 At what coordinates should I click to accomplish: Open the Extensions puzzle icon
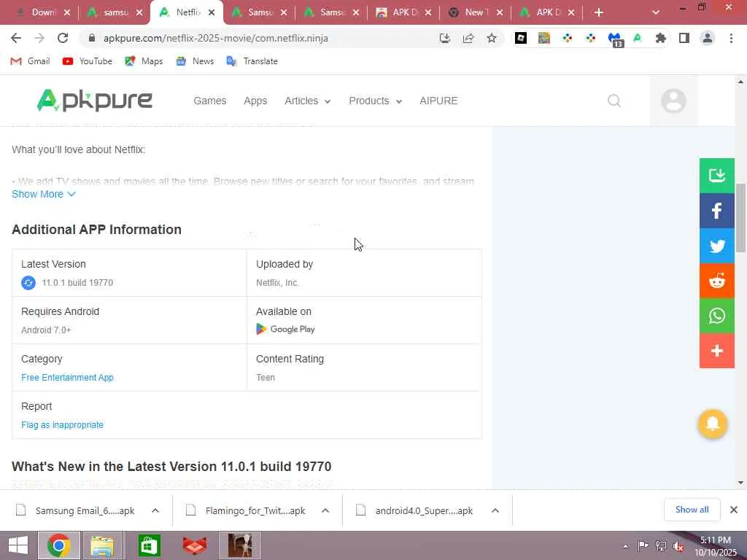(x=661, y=38)
